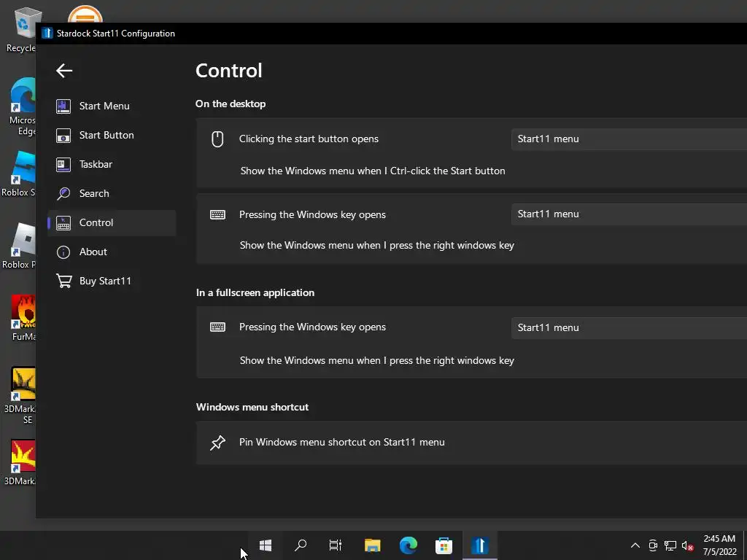Open the Start Menu settings page

click(x=112, y=106)
